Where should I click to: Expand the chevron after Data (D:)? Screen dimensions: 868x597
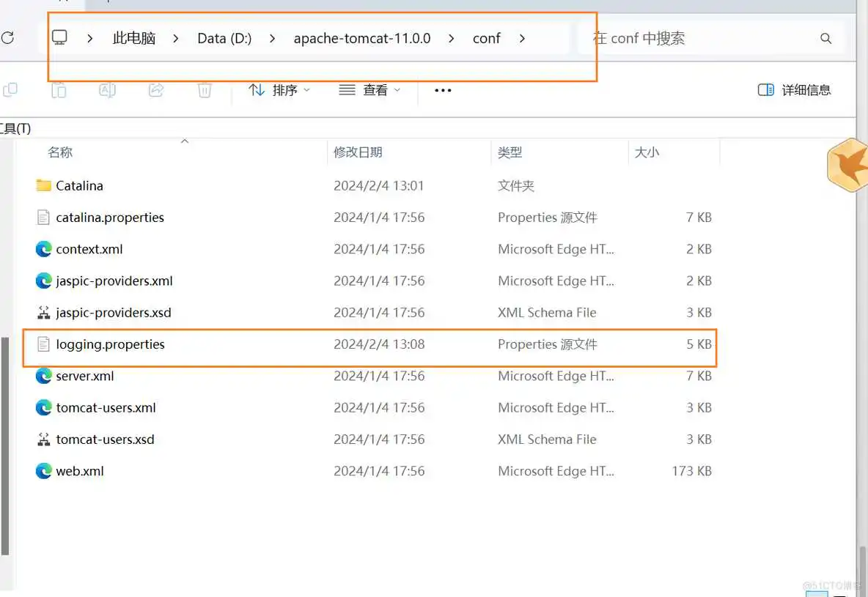point(273,38)
